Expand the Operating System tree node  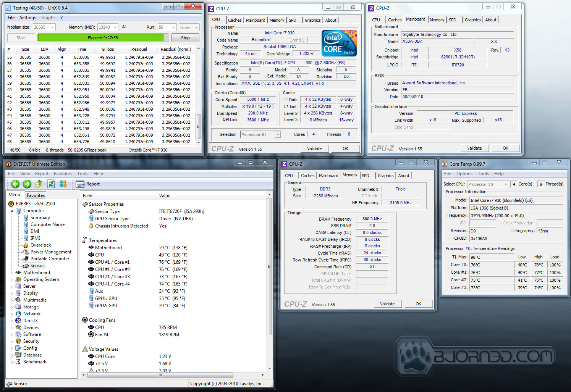pyautogui.click(x=11, y=279)
